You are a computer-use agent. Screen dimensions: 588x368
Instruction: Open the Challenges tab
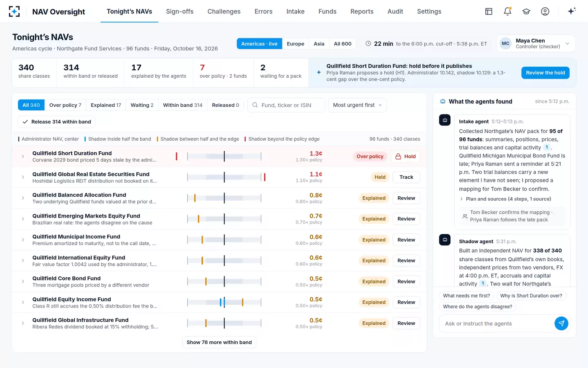[x=224, y=11]
